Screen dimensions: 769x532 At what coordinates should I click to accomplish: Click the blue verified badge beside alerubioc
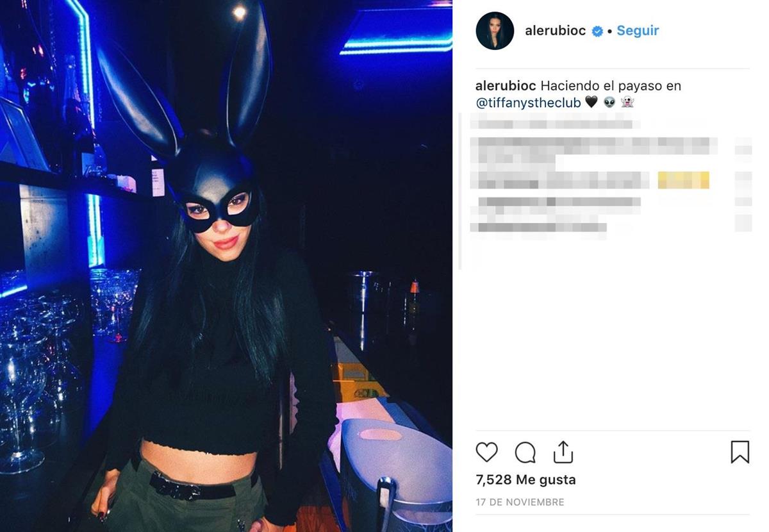(x=597, y=31)
